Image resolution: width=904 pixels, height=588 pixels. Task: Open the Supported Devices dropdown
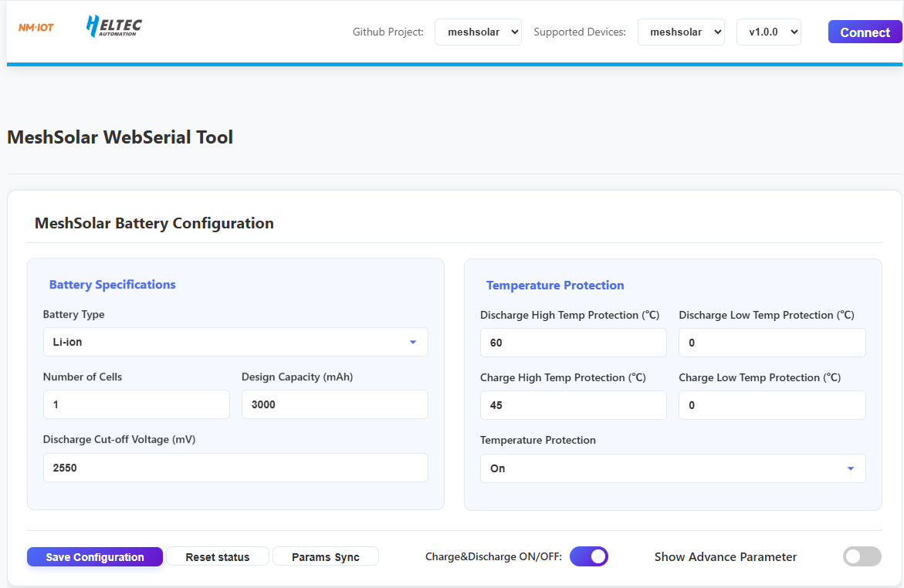[x=681, y=32]
